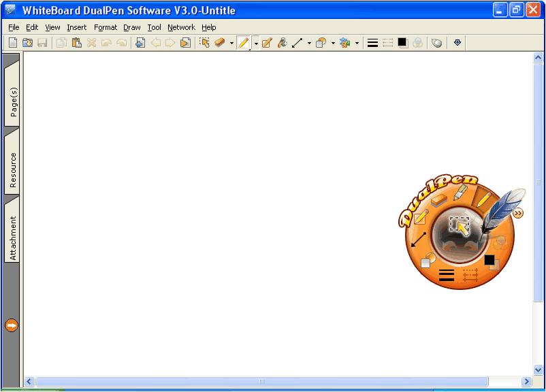Expand the shapes tool dropdown arrow

333,43
